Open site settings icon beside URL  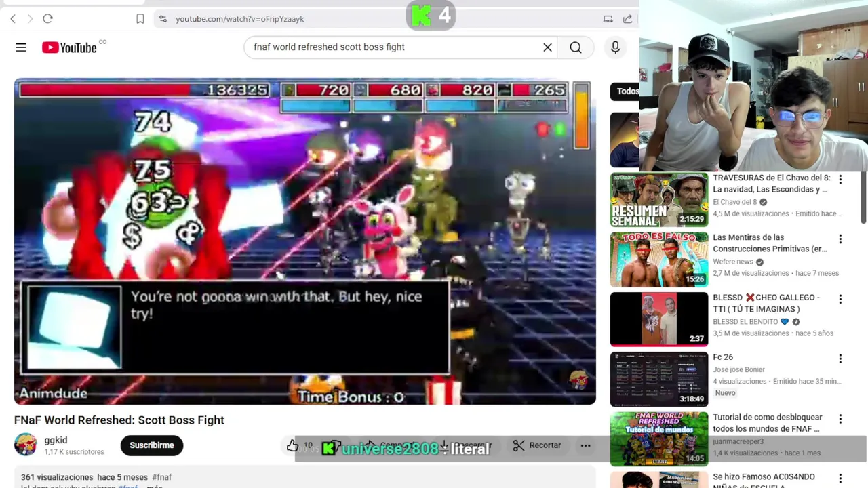tap(163, 19)
